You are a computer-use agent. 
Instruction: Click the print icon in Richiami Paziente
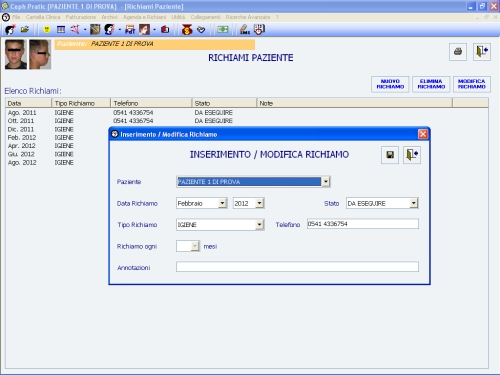pos(458,52)
